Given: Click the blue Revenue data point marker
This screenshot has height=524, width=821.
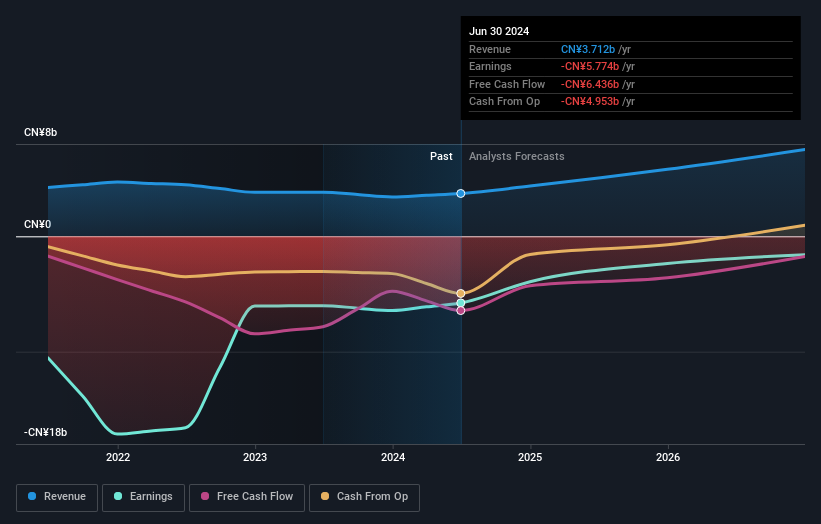Looking at the screenshot, I should coord(461,194).
